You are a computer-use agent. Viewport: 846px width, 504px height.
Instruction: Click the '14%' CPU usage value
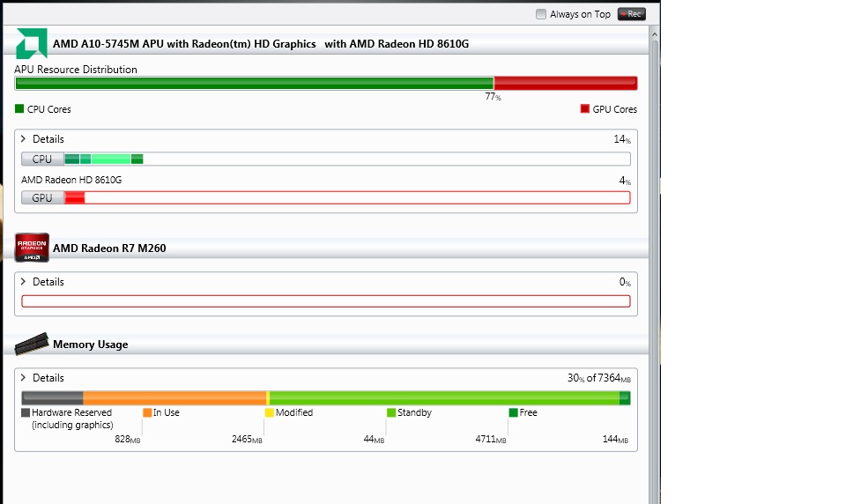622,139
